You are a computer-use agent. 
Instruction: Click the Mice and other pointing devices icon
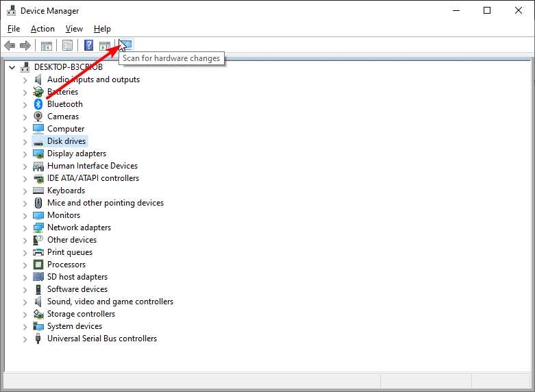coord(38,203)
